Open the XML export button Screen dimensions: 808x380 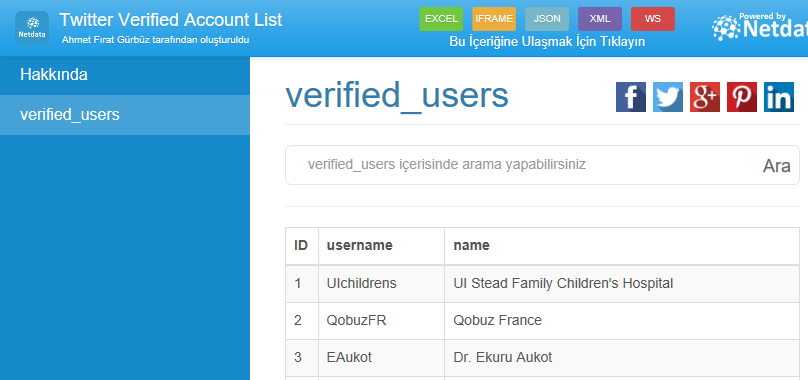tap(600, 19)
